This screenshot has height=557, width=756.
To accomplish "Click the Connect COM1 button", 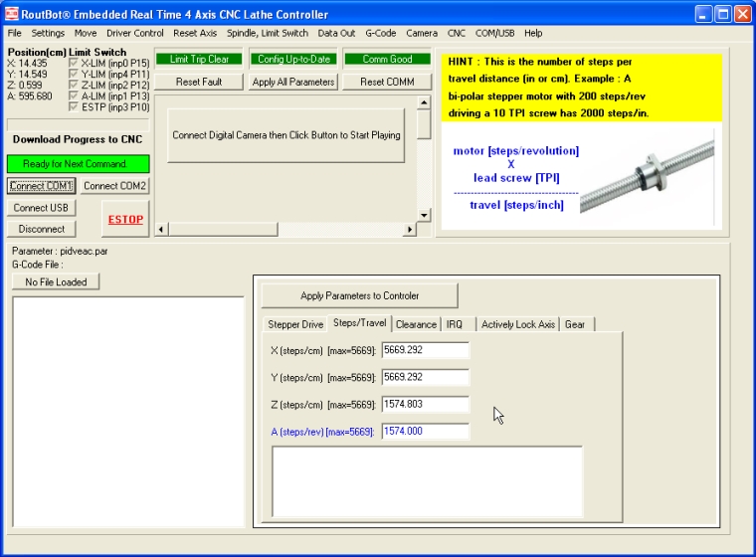I will coord(41,186).
